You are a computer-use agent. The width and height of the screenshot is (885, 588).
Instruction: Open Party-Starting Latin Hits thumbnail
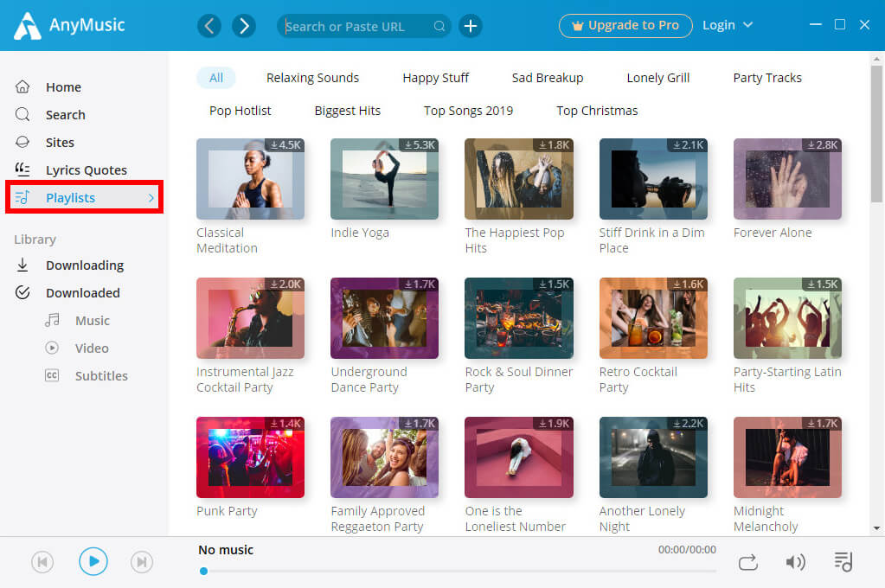787,318
